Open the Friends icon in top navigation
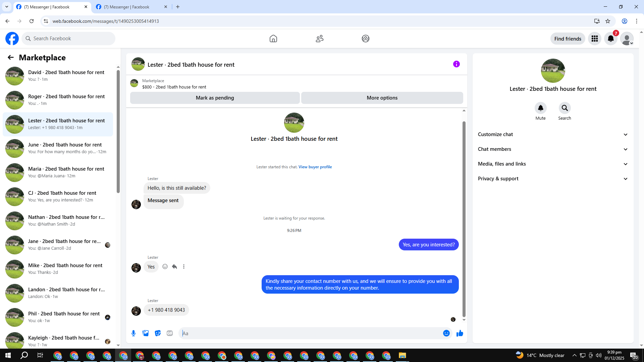The image size is (644, 362). click(x=320, y=39)
